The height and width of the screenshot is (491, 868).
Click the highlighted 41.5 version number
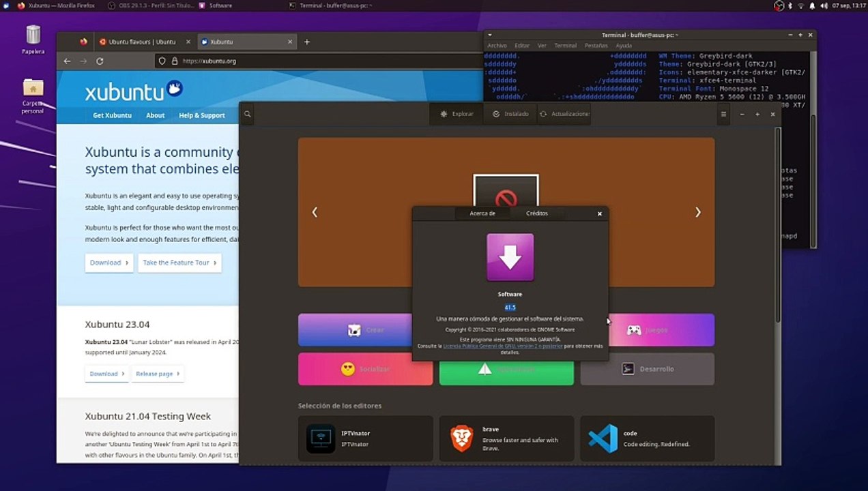pyautogui.click(x=510, y=308)
